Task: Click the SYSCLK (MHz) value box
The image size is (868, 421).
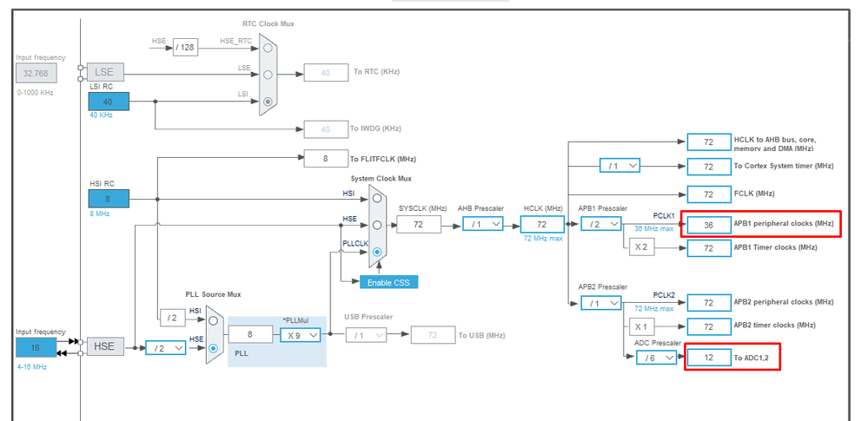Action: click(x=419, y=224)
